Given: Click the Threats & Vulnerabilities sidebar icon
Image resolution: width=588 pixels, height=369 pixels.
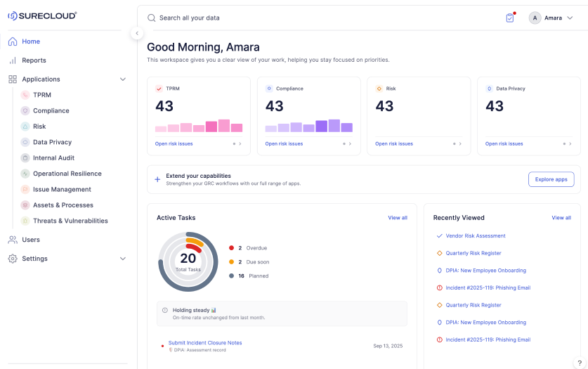Looking at the screenshot, I should click(x=25, y=221).
